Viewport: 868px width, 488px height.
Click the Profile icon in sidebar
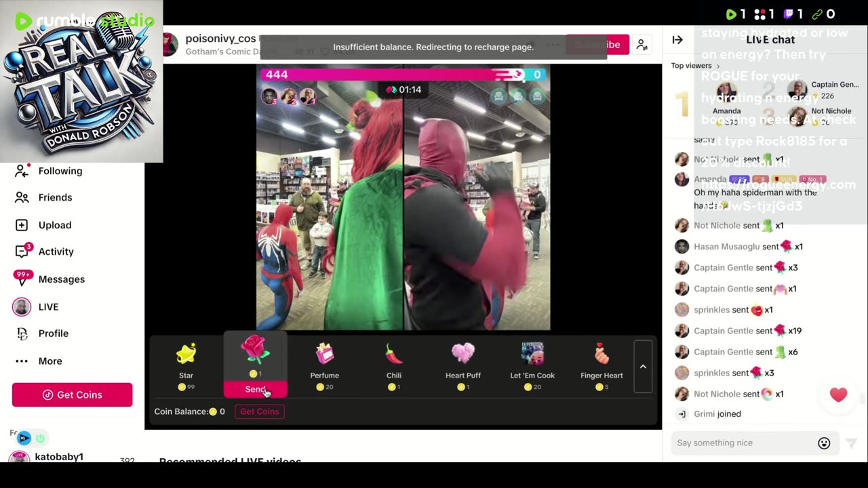pos(22,333)
